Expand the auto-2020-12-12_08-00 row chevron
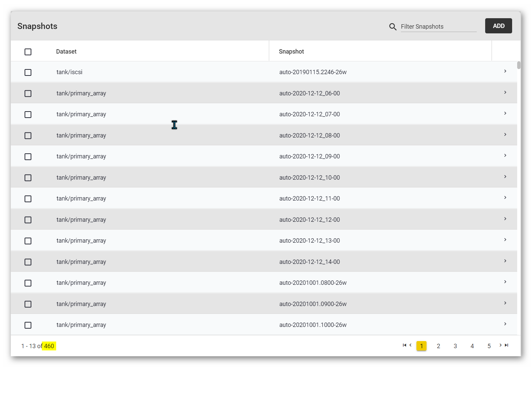Image resolution: width=532 pixels, height=394 pixels. [505, 134]
